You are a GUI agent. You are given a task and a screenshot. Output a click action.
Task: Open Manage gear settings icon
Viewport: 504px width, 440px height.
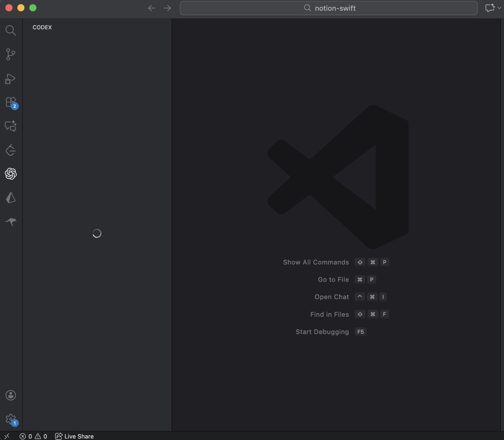click(x=11, y=419)
